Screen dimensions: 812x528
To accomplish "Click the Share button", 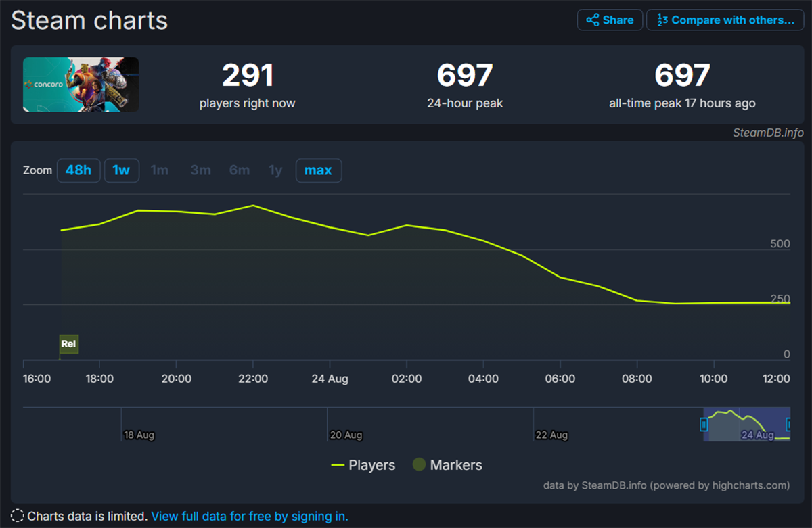I will pos(609,20).
